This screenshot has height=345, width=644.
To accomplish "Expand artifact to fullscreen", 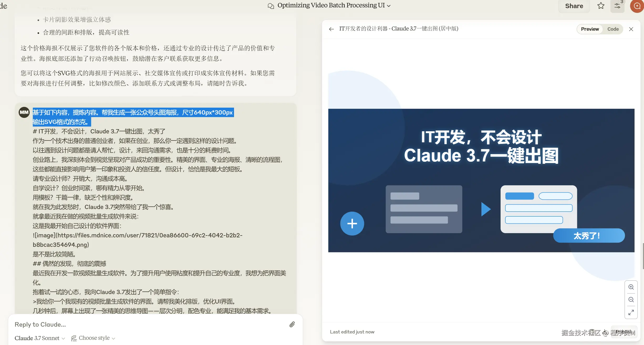I will pos(631,312).
